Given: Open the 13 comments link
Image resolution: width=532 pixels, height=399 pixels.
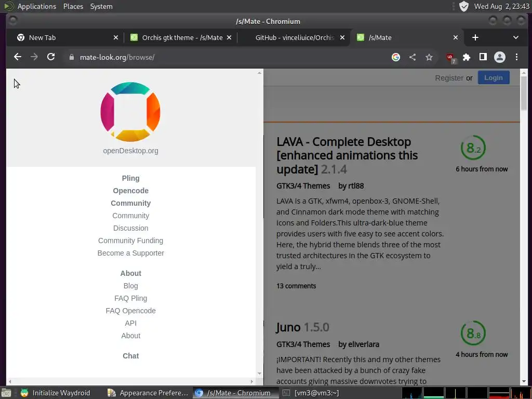Looking at the screenshot, I should pyautogui.click(x=296, y=286).
